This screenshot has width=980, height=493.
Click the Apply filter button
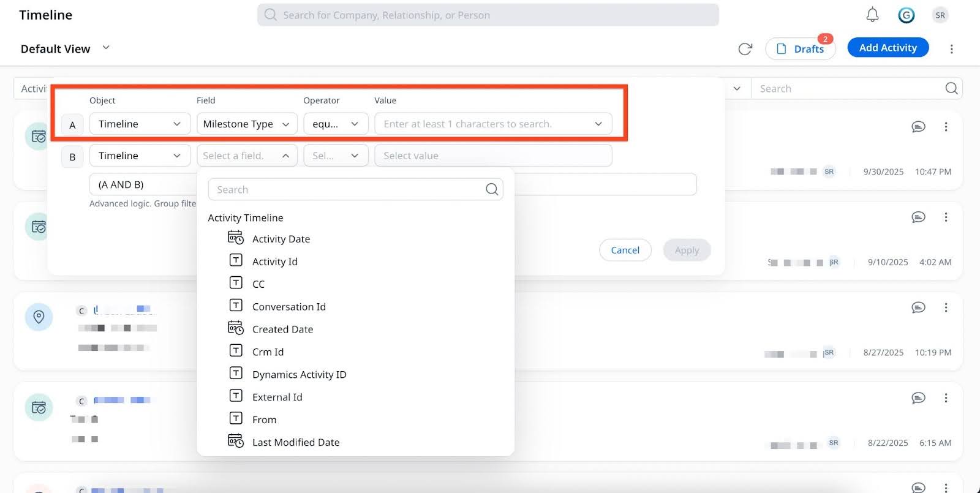(x=687, y=250)
